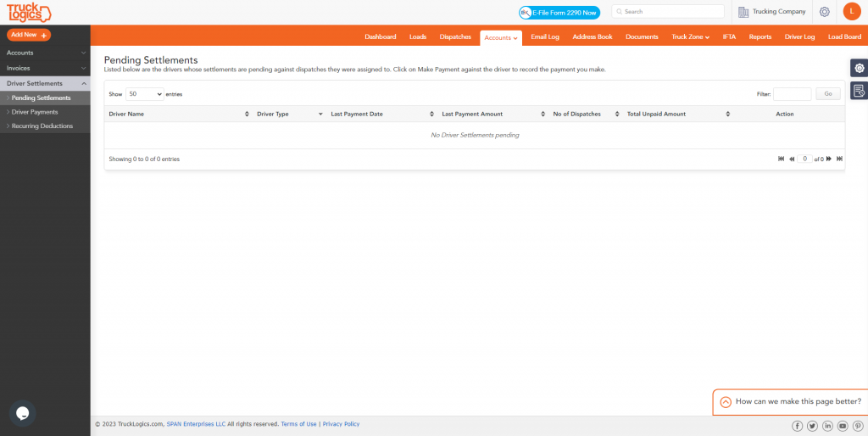Go to the Dashboard tab
This screenshot has width=868, height=436.
point(381,37)
